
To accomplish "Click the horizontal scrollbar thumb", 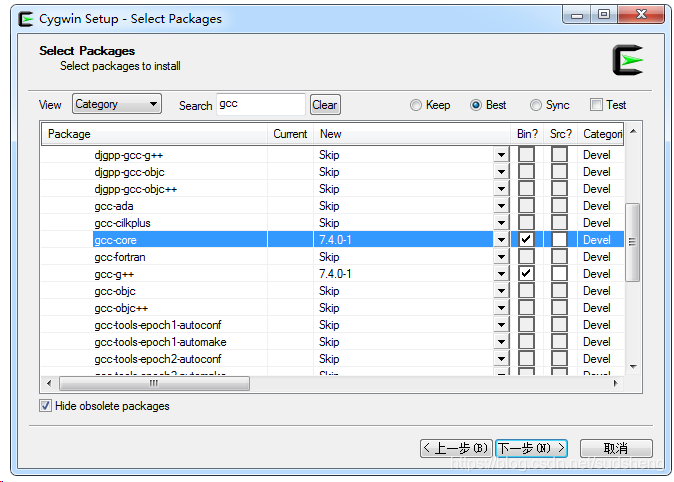I will 154,383.
